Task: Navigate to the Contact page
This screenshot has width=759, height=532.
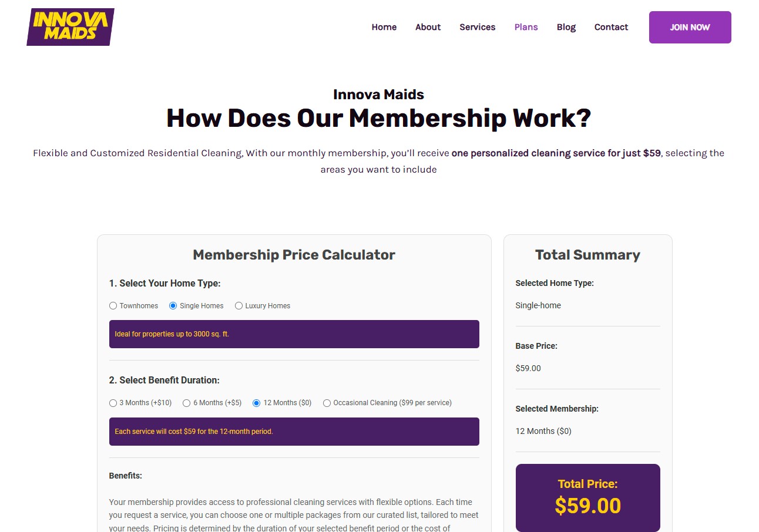Action: (611, 27)
